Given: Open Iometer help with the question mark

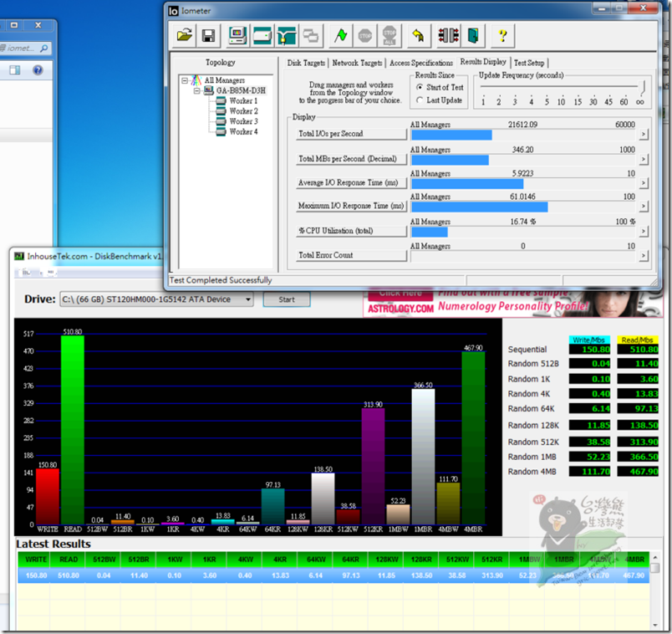Looking at the screenshot, I should (x=502, y=35).
